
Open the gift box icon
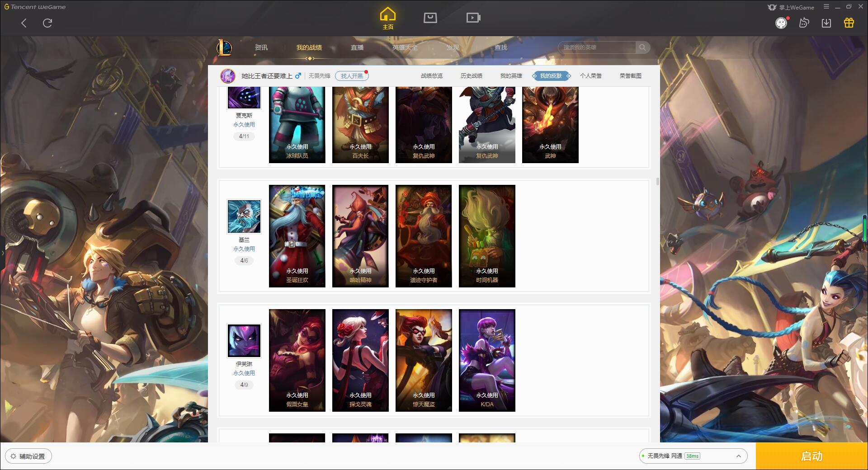[x=849, y=23]
